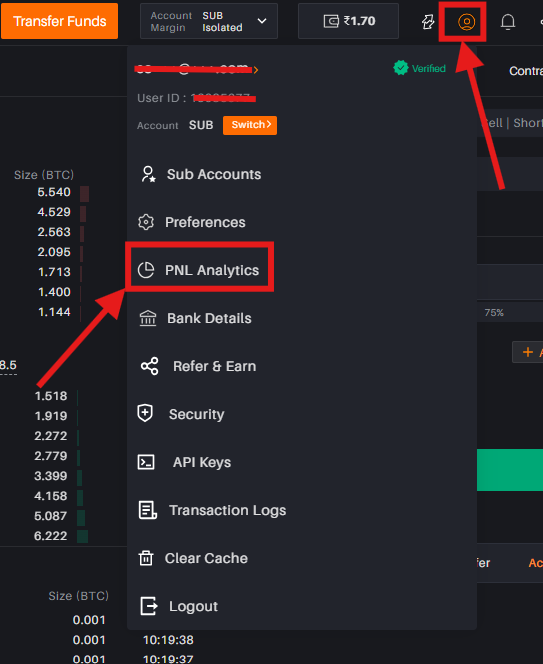The image size is (543, 664).
Task: Select order book size 2.095 row
Action: point(54,252)
